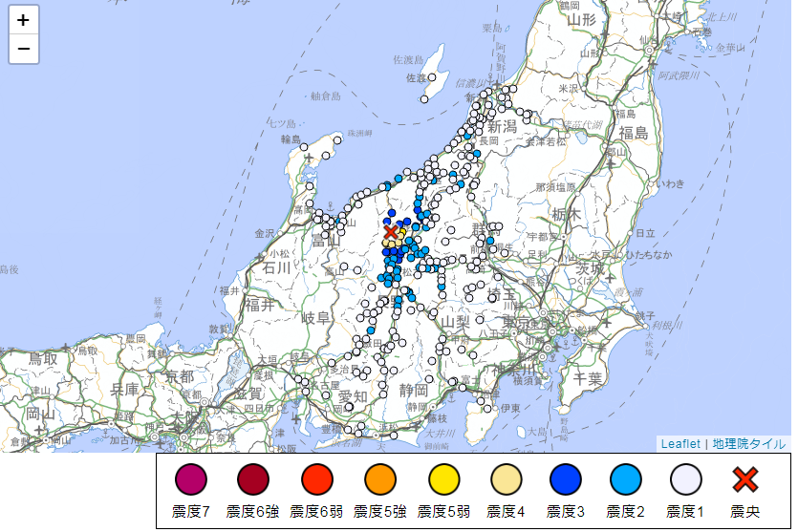Click the 震度1 white legend circle
Screen dimensions: 798x532
(x=686, y=479)
